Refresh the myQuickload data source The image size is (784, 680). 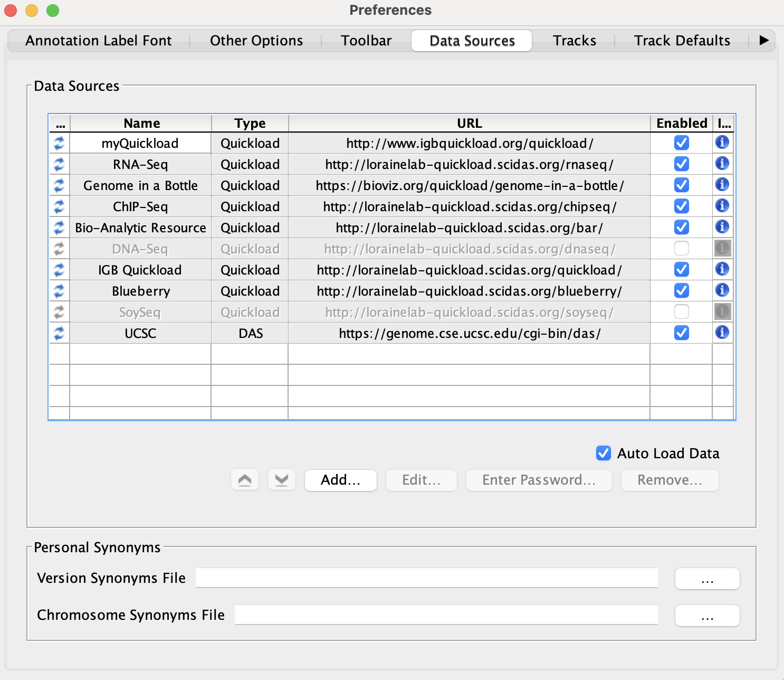[x=59, y=143]
